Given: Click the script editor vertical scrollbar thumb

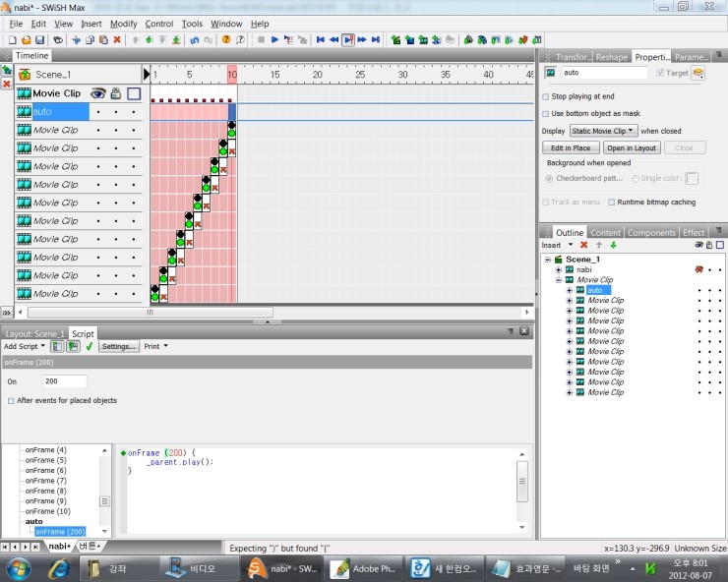Looking at the screenshot, I should coord(522,482).
